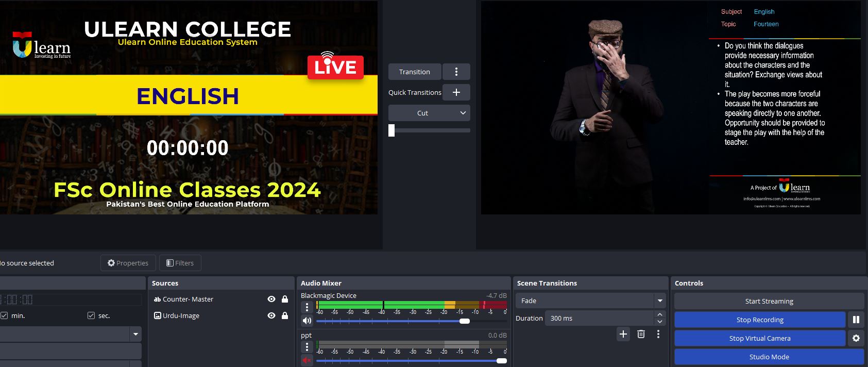The image size is (868, 367).
Task: Click Stop Virtual Camera
Action: click(760, 338)
